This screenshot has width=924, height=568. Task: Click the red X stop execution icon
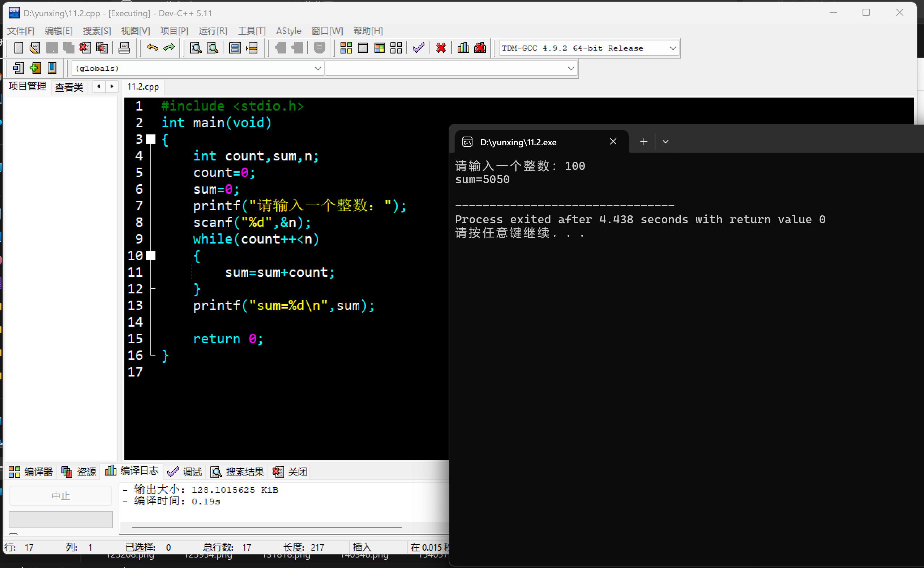(x=441, y=48)
